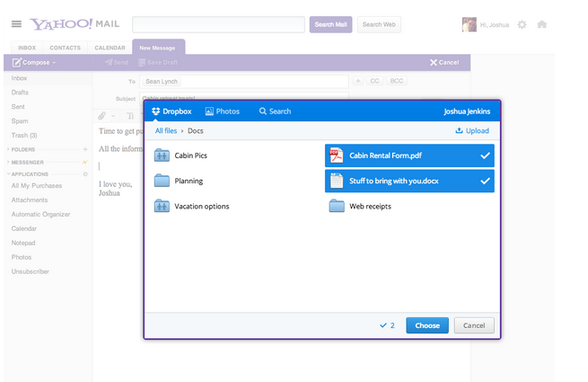Open the hamburger menu icon beside Yahoo logo
This screenshot has width=588, height=382.
[x=16, y=24]
